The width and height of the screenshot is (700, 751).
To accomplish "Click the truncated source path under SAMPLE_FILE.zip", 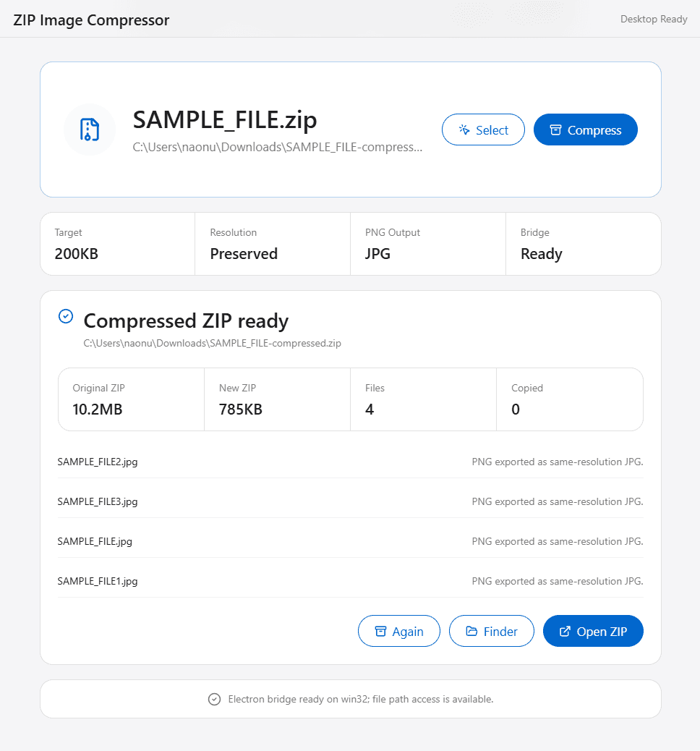I will click(278, 147).
